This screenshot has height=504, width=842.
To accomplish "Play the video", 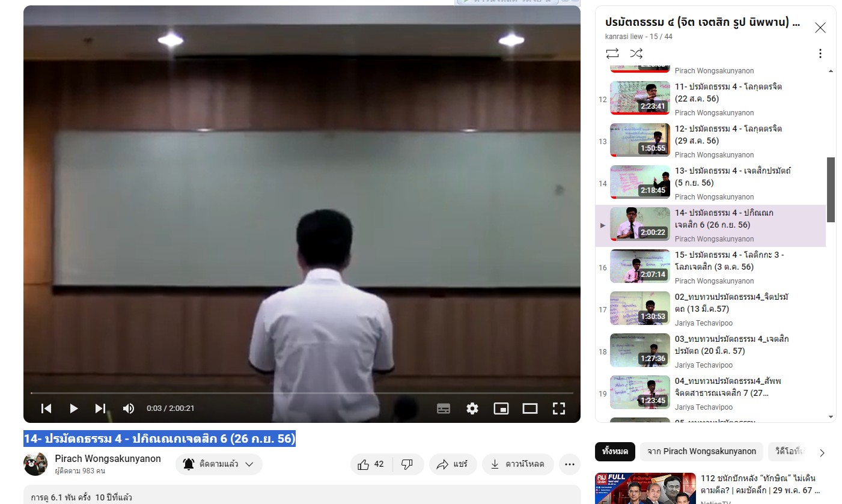I will point(73,408).
